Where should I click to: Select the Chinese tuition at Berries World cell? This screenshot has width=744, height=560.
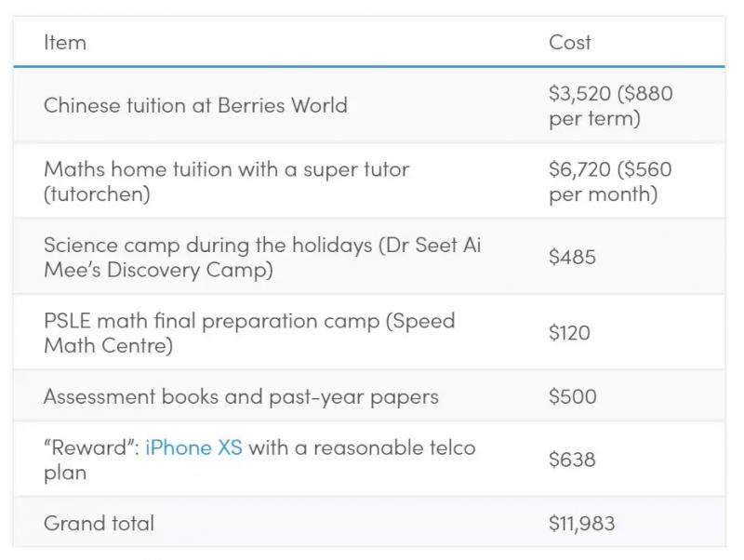coord(195,105)
